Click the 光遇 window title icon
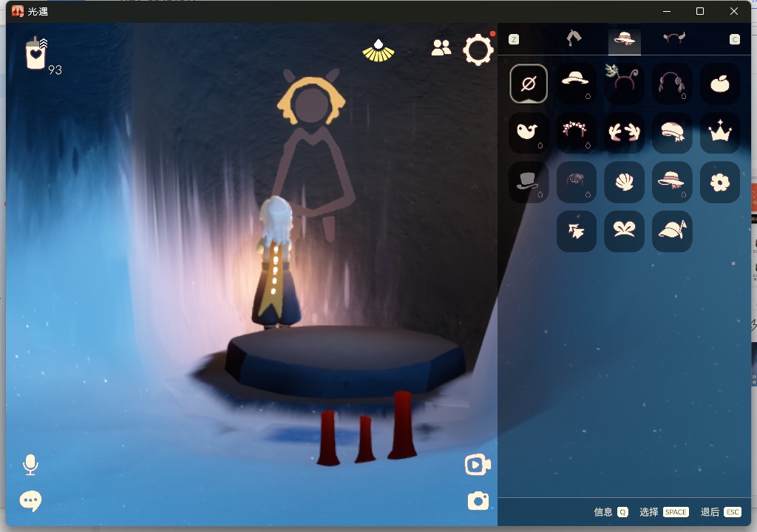The height and width of the screenshot is (532, 757). click(x=18, y=11)
